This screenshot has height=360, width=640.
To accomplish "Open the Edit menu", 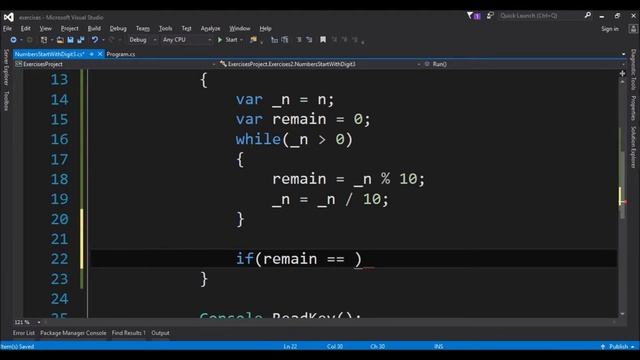I will tap(26, 29).
